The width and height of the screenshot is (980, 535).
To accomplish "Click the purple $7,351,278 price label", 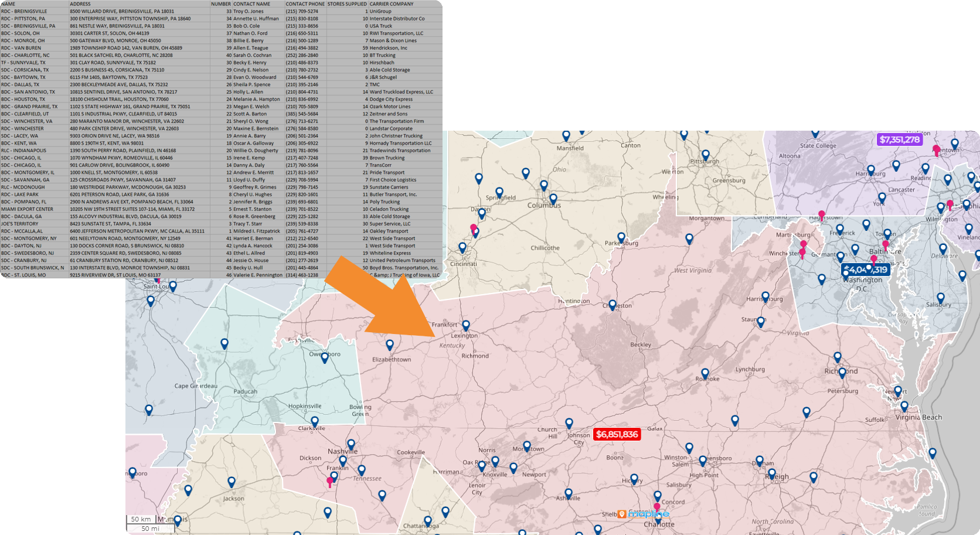I will pyautogui.click(x=900, y=141).
